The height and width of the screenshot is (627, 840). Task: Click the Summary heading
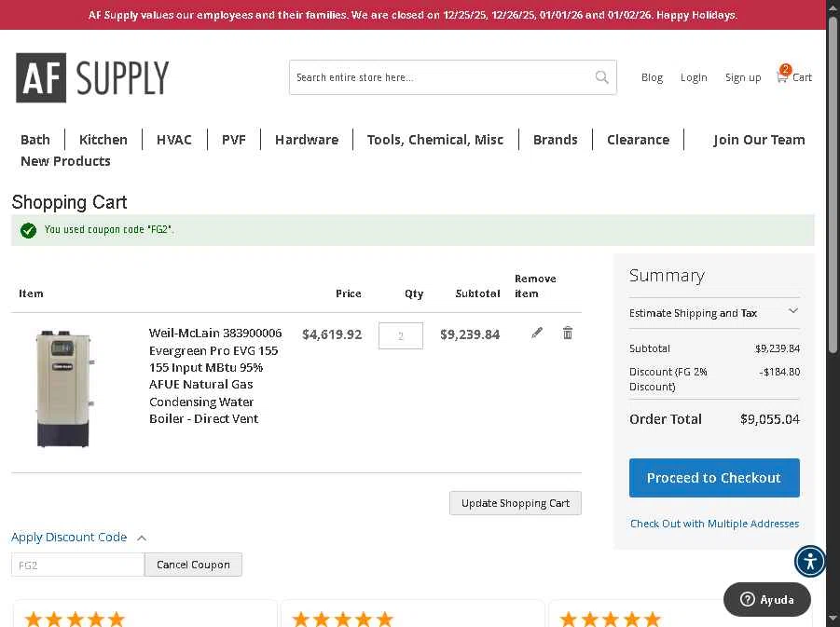(x=667, y=275)
